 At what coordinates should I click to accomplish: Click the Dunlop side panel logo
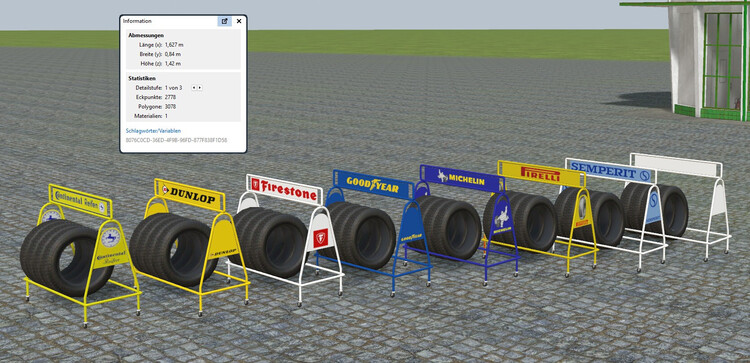pos(223,252)
